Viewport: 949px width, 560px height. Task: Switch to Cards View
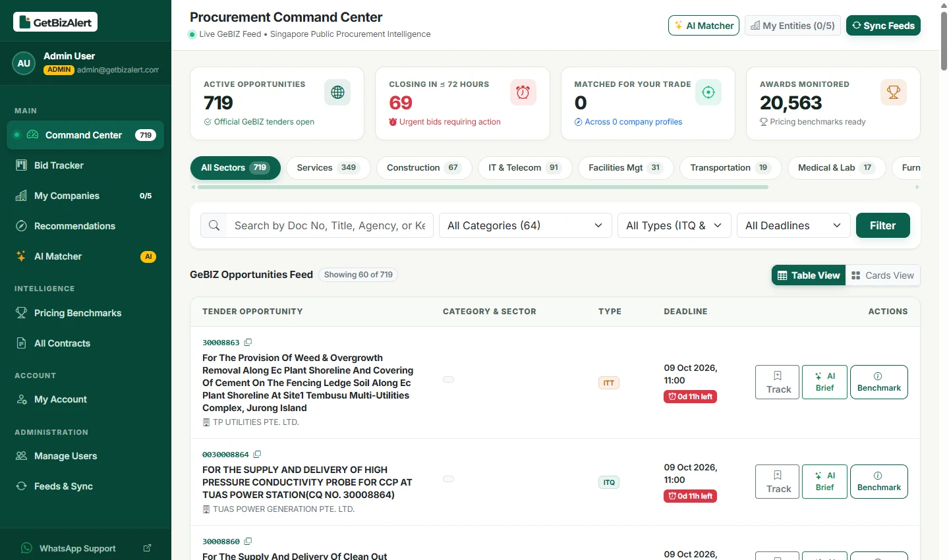point(882,275)
